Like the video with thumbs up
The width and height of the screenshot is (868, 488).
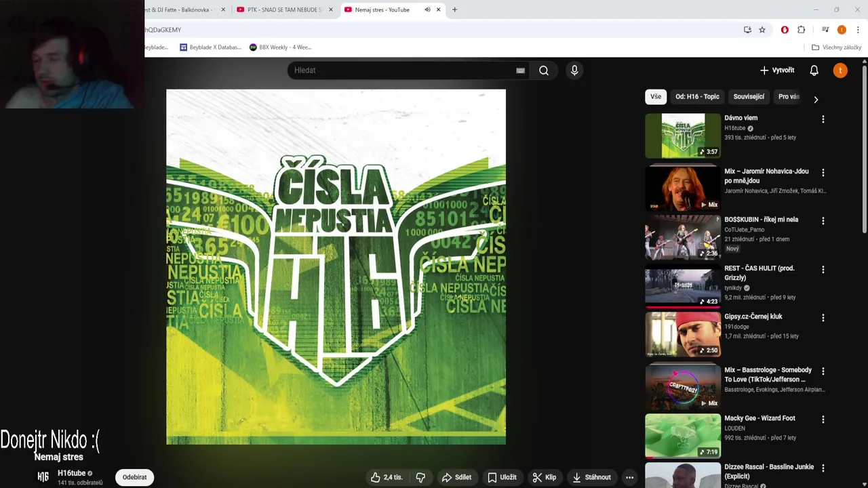point(387,477)
